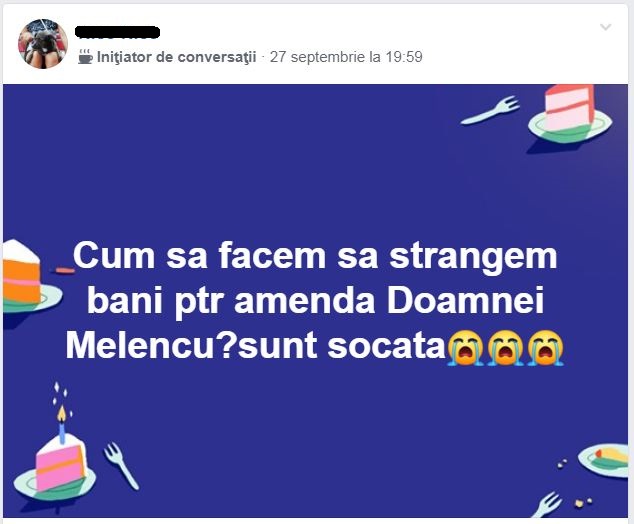The height and width of the screenshot is (524, 634).
Task: Select the "Iniţiator de conversaţii" badge label
Action: click(x=176, y=57)
